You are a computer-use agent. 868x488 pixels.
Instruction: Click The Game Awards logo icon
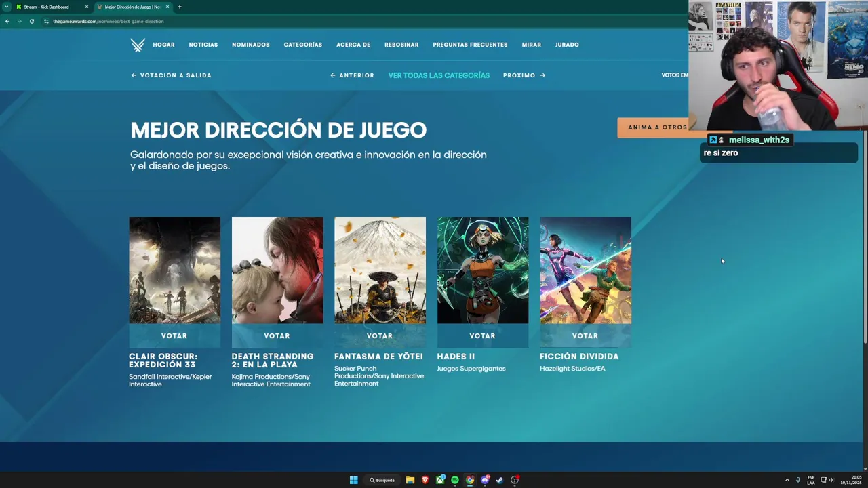[138, 45]
